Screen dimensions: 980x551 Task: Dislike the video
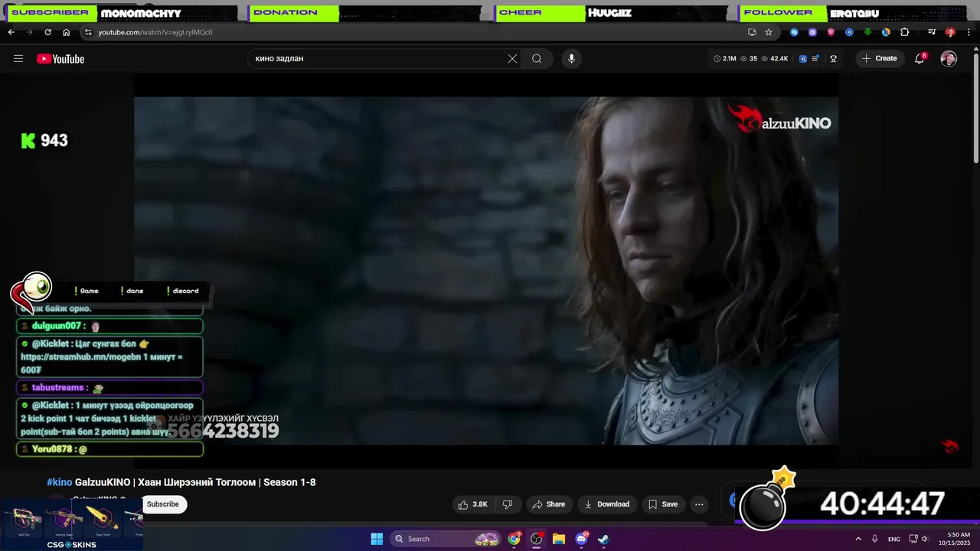click(x=507, y=504)
